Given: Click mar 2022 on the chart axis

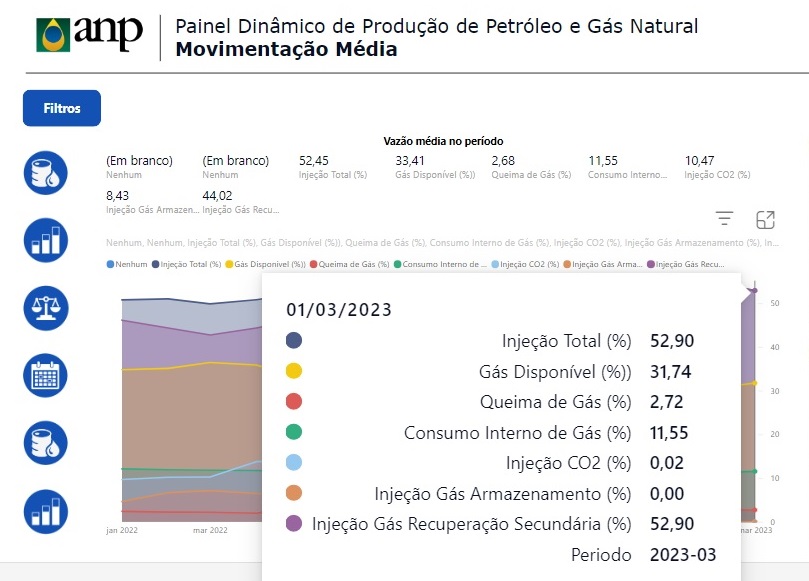Looking at the screenshot, I should tap(210, 530).
